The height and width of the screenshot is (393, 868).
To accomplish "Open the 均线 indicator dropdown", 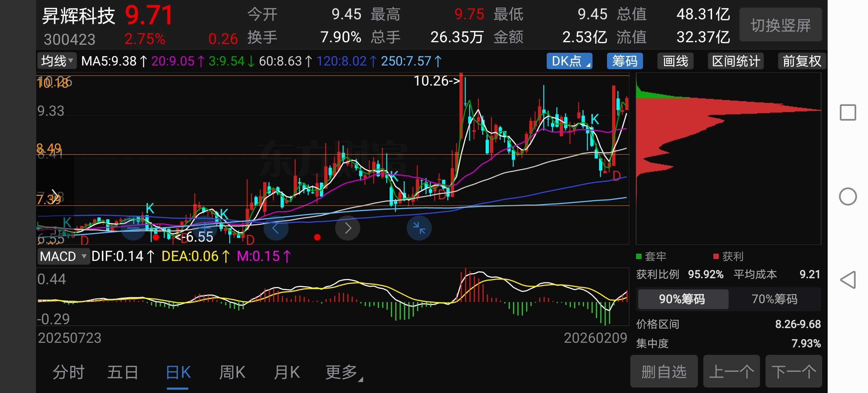I will 57,61.
